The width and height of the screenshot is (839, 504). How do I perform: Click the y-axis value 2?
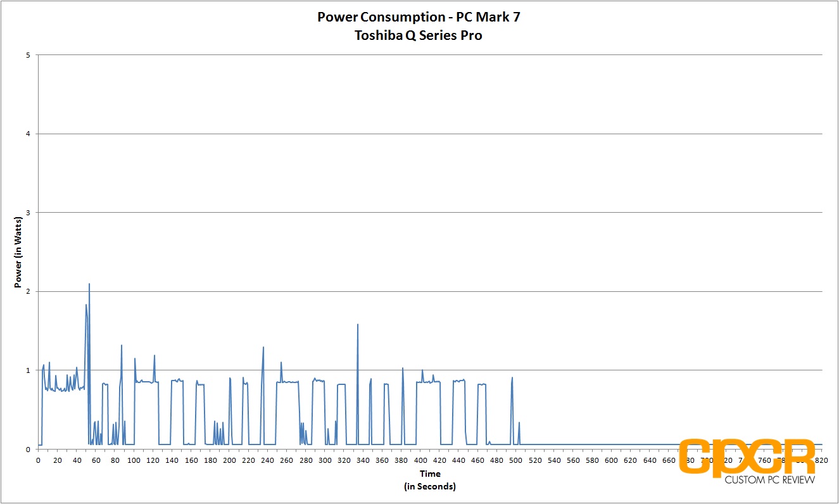(28, 291)
